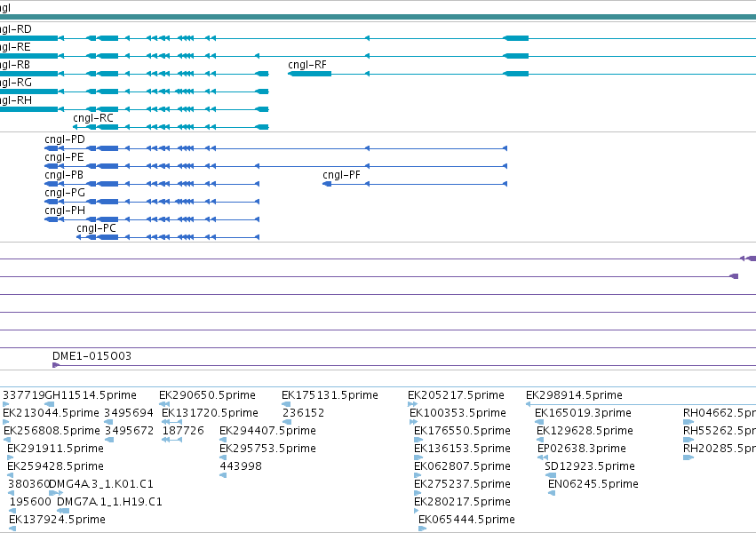Click EST EK275237.5prime
The height and width of the screenshot is (533, 756).
tap(462, 484)
